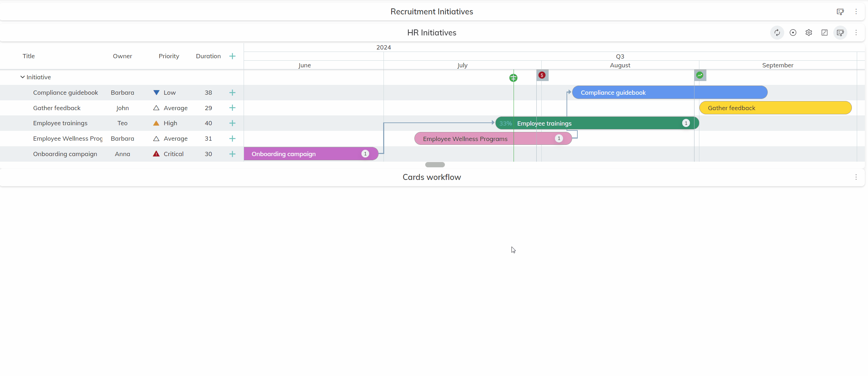Select the Gather feedback yellow bar

(x=775, y=108)
